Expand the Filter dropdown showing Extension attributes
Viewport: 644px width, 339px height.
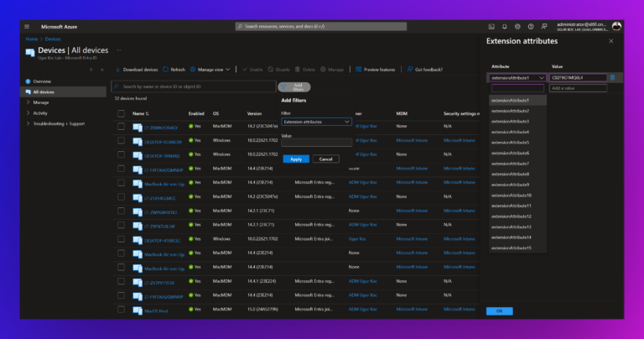pyautogui.click(x=316, y=122)
